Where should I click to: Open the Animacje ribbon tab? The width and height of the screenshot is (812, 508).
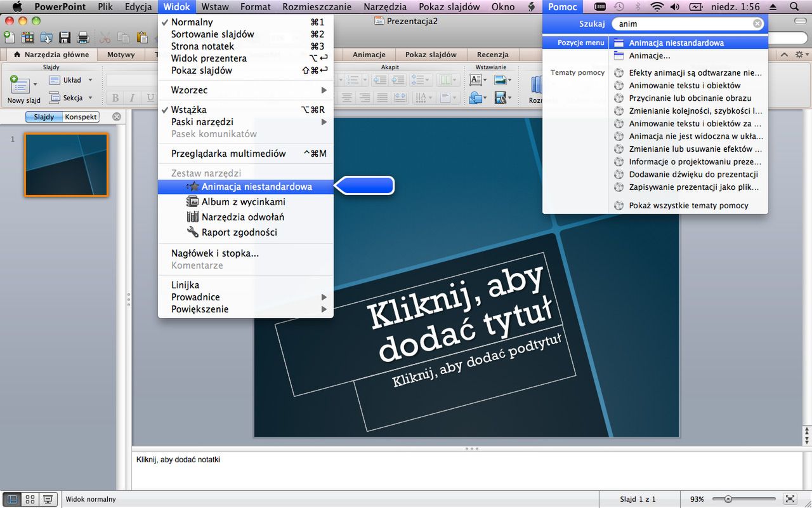pyautogui.click(x=369, y=55)
